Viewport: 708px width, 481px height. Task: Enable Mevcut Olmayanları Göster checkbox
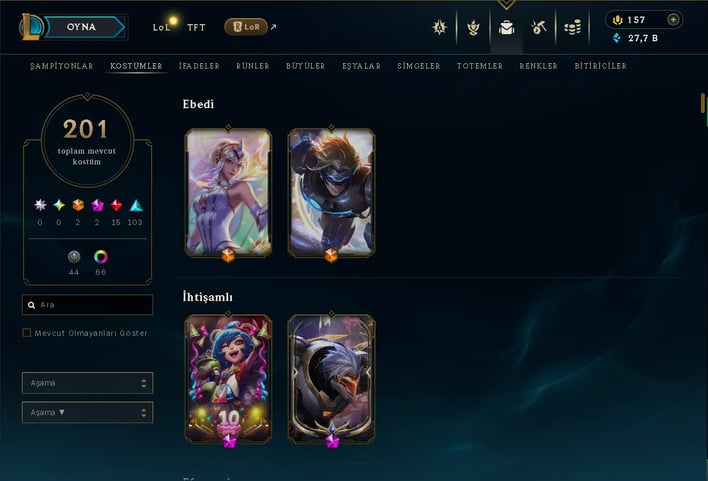coord(27,333)
